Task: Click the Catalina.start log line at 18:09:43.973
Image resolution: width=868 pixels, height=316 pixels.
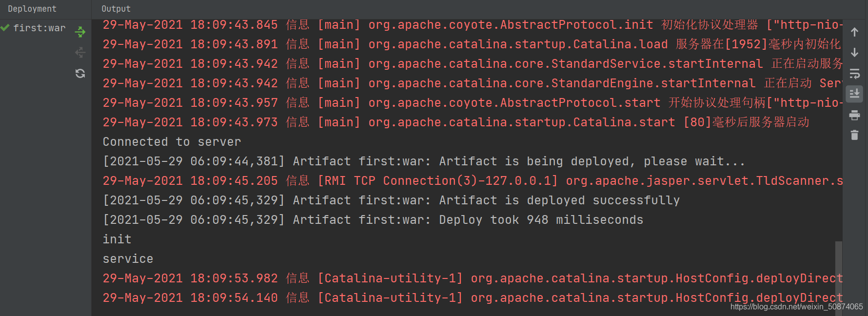Action: click(456, 122)
